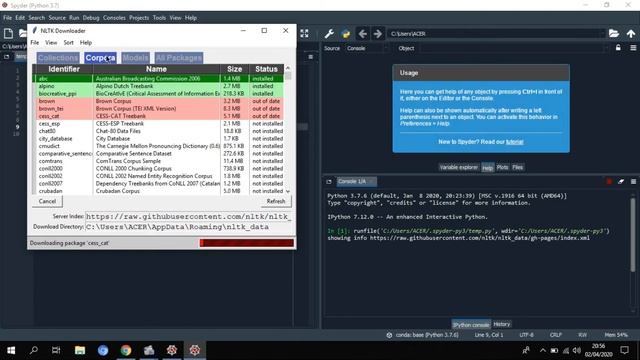Open the Source combo box set to Console
The width and height of the screenshot is (640, 360).
(367, 48)
